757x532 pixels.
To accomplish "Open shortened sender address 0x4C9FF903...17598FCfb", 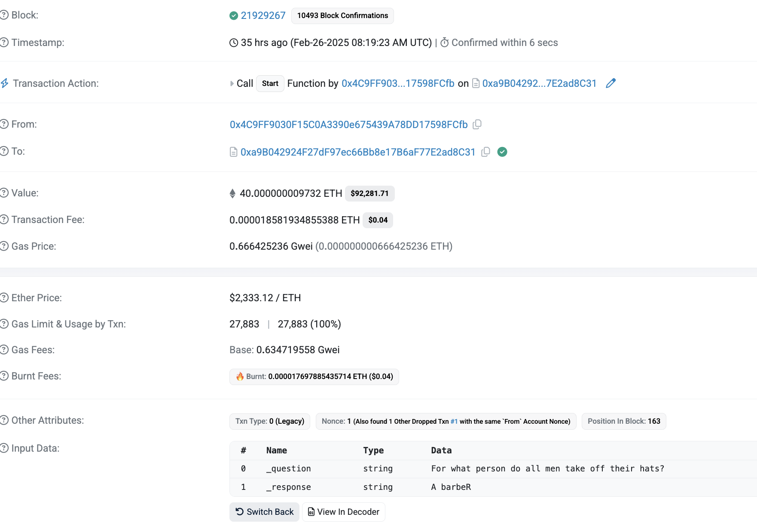I will pos(398,83).
